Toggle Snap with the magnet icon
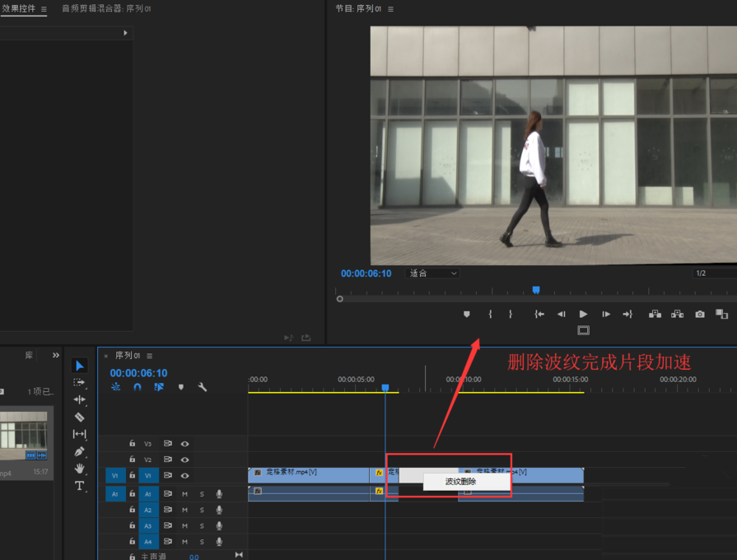737x560 pixels. [137, 387]
